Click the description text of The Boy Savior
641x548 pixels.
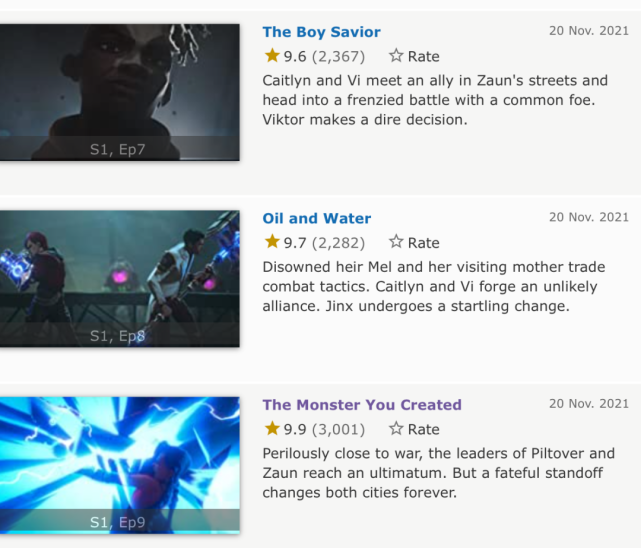[x=435, y=100]
